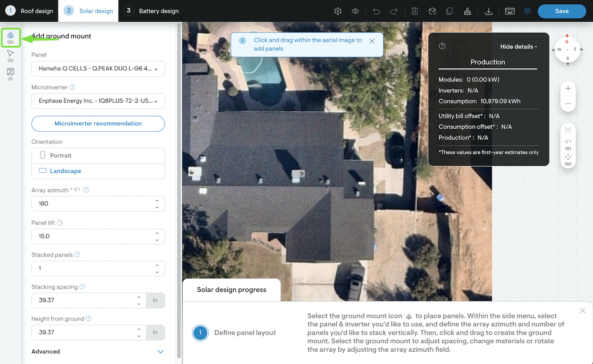
Task: Click the download icon in toolbar
Action: [489, 12]
